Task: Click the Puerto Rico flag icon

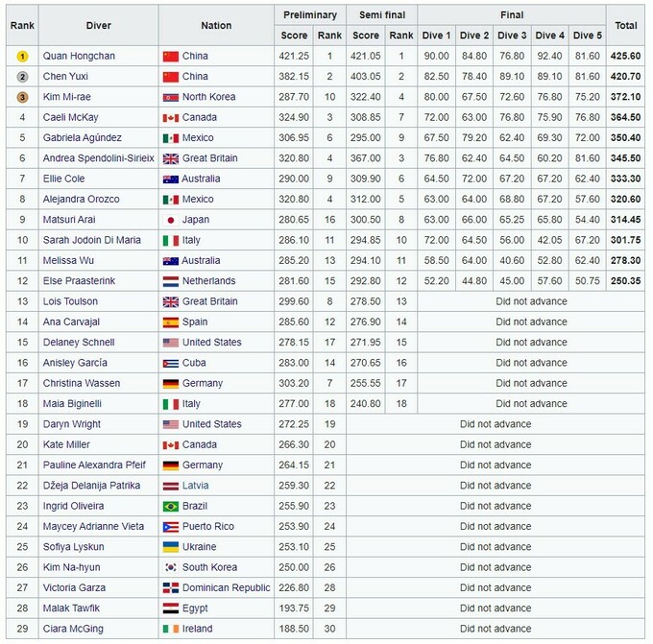Action: click(171, 527)
